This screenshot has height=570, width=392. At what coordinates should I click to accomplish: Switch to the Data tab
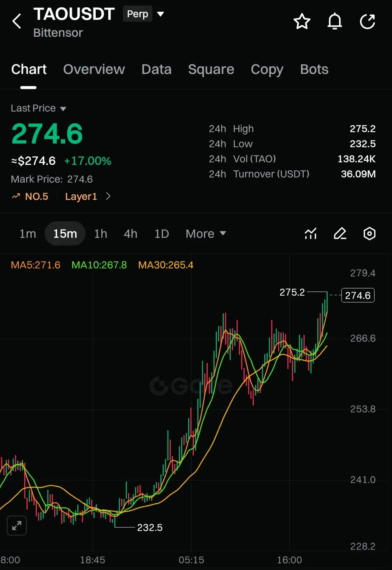point(156,69)
